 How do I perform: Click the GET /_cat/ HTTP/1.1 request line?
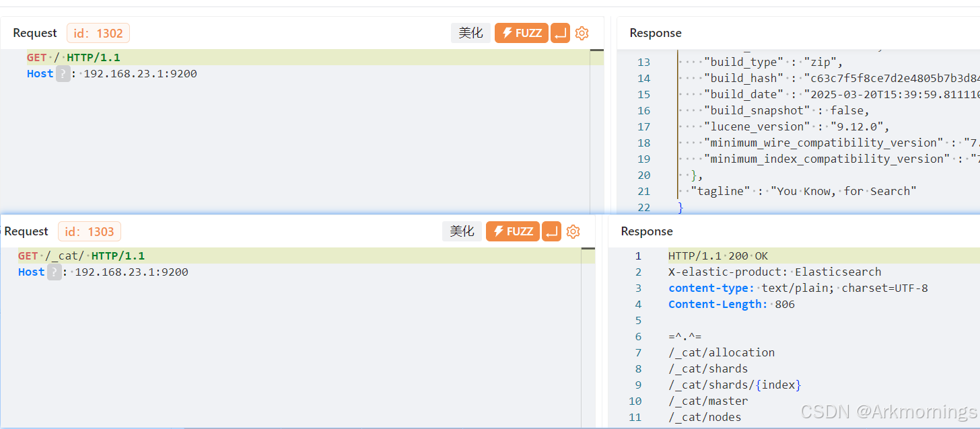(x=81, y=256)
